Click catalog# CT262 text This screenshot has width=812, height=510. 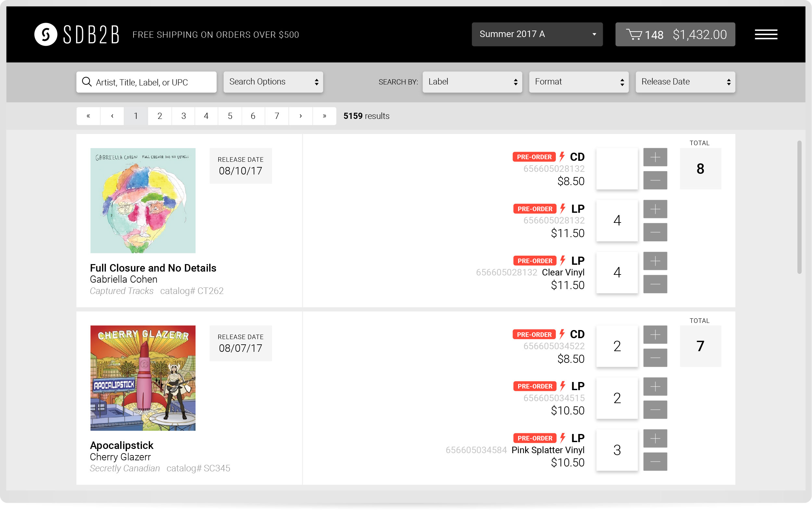tap(192, 291)
